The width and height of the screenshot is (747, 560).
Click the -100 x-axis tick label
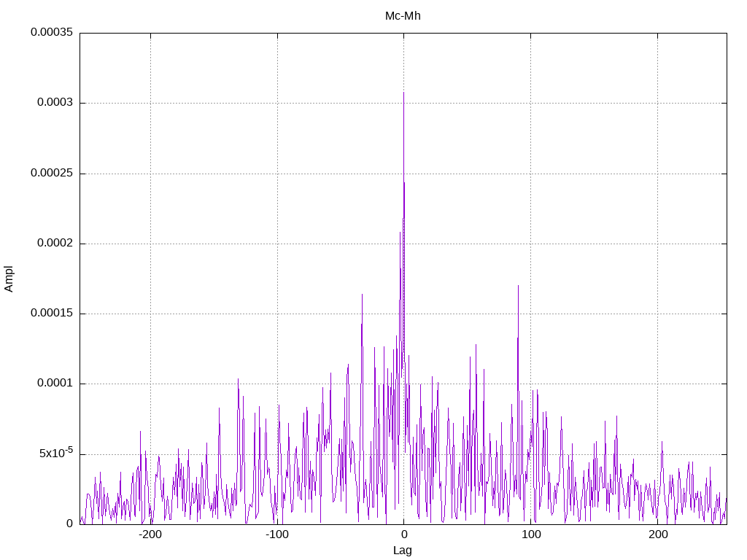coord(276,534)
